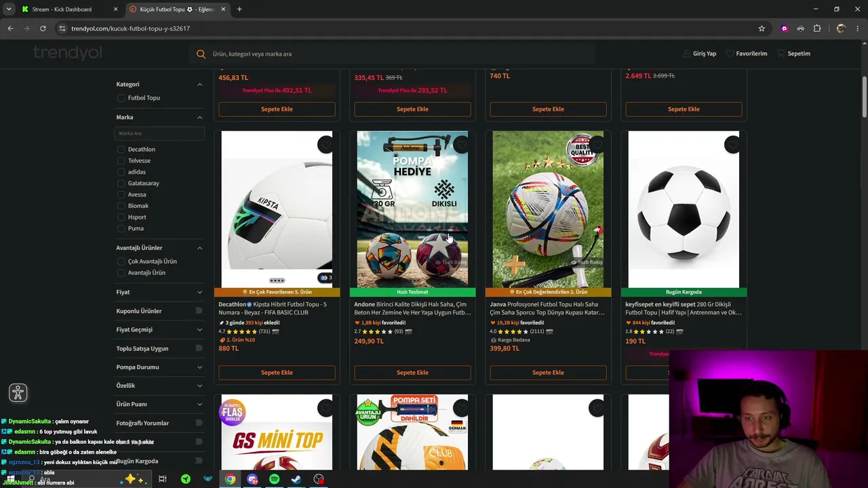
Task: Click the Marka Ara brand search field
Action: pyautogui.click(x=159, y=134)
